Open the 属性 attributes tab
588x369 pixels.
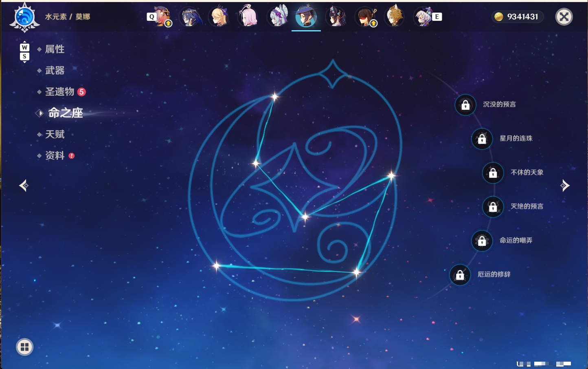tap(55, 49)
